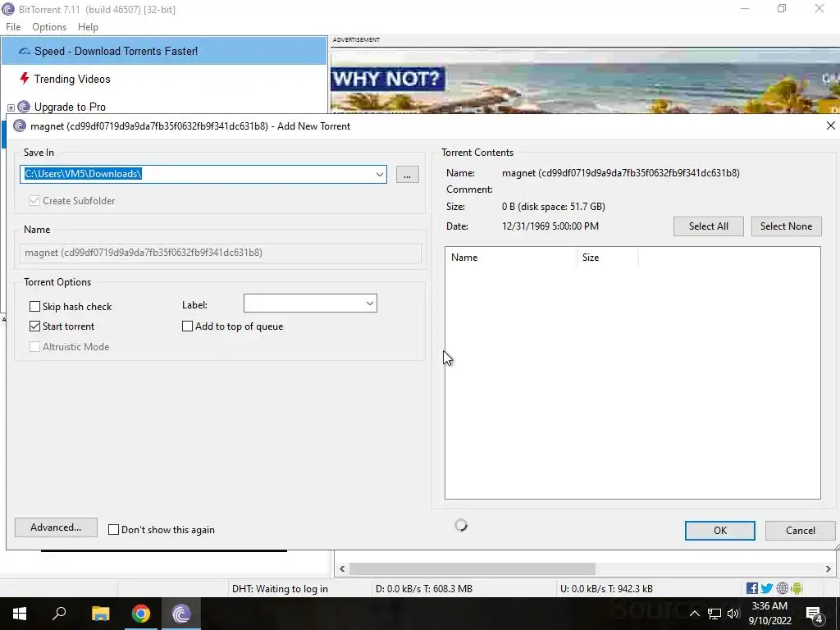Launch Chrome from taskbar
This screenshot has width=840, height=630.
[141, 614]
